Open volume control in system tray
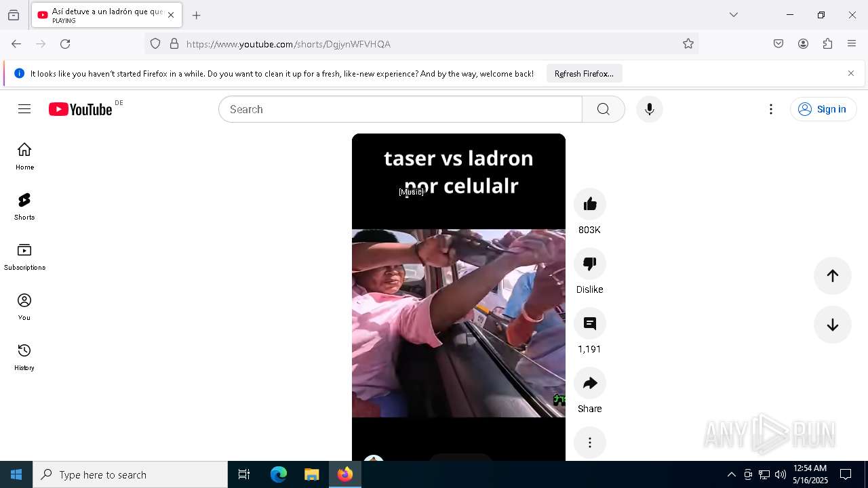 781,474
